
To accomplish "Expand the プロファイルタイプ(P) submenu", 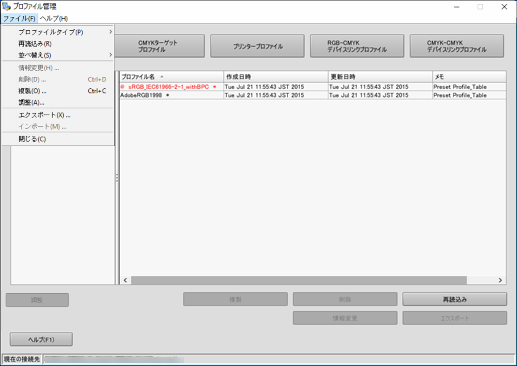I will 58,32.
